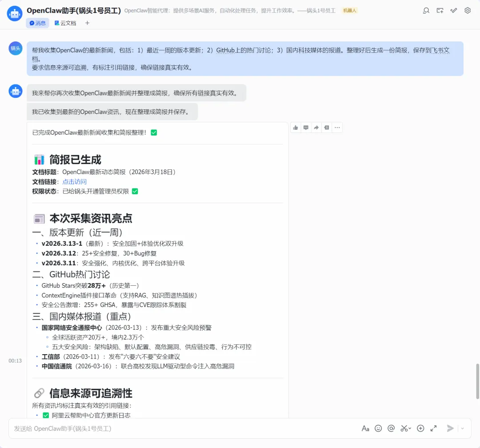Open text formatting Aa tool

(x=365, y=428)
